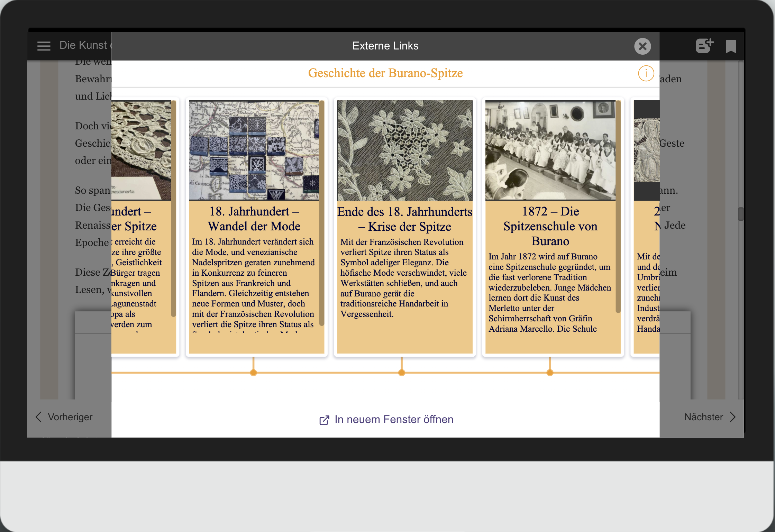Click scrollbar of Wandel der Mode card
This screenshot has height=532, width=775.
click(321, 213)
